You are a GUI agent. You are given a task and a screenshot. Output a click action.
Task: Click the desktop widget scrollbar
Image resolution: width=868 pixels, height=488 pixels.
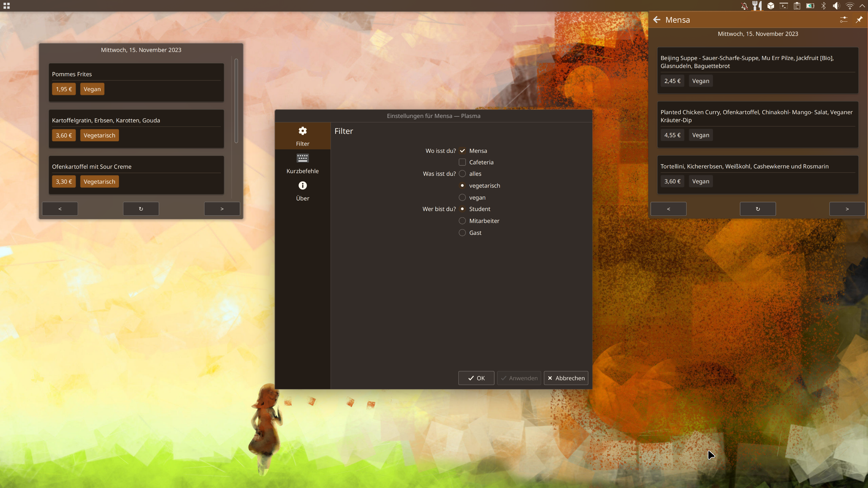[x=236, y=101]
